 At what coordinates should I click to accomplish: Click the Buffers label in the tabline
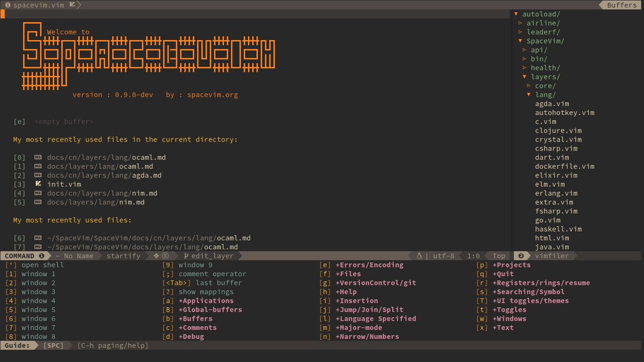(x=622, y=5)
